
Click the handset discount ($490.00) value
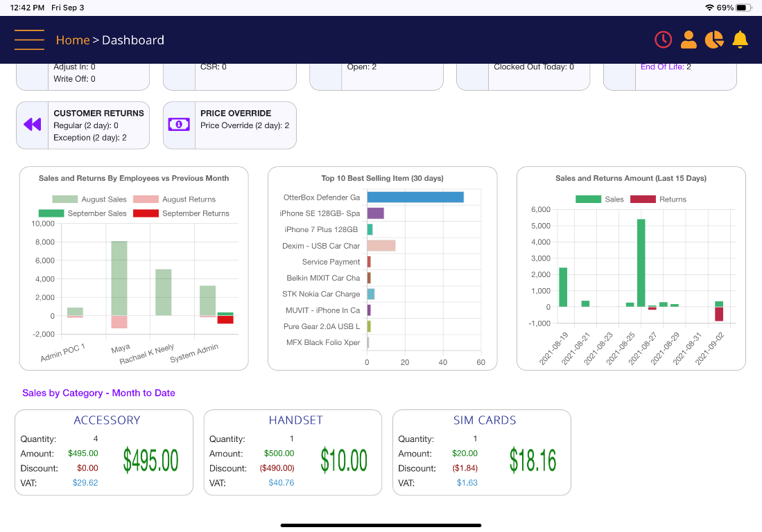click(x=277, y=468)
